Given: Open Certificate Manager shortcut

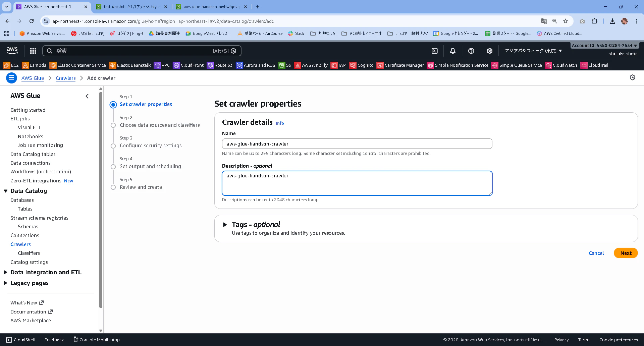Looking at the screenshot, I should [x=400, y=65].
